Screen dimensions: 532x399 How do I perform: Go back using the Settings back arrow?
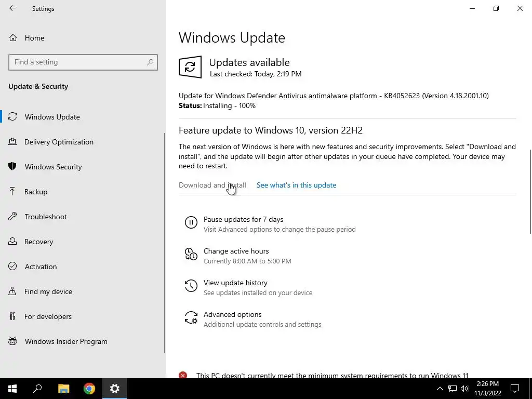point(12,8)
